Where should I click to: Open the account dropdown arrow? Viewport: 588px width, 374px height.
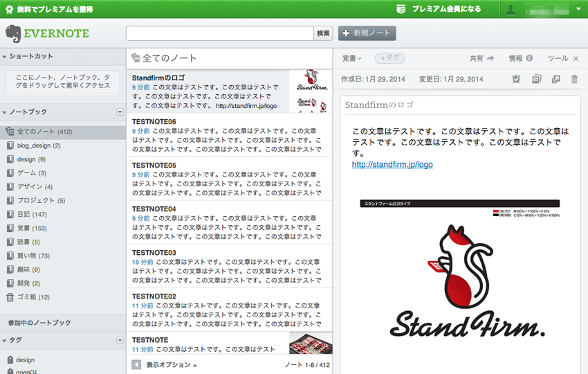(x=578, y=9)
